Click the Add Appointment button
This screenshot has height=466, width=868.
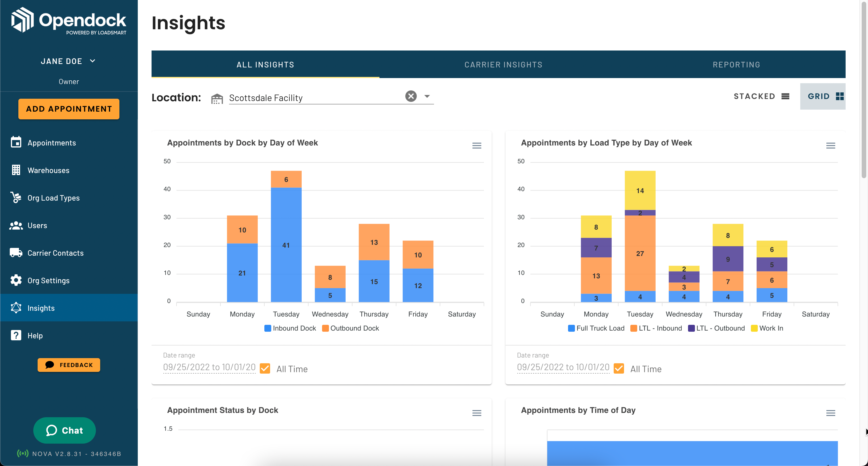69,109
